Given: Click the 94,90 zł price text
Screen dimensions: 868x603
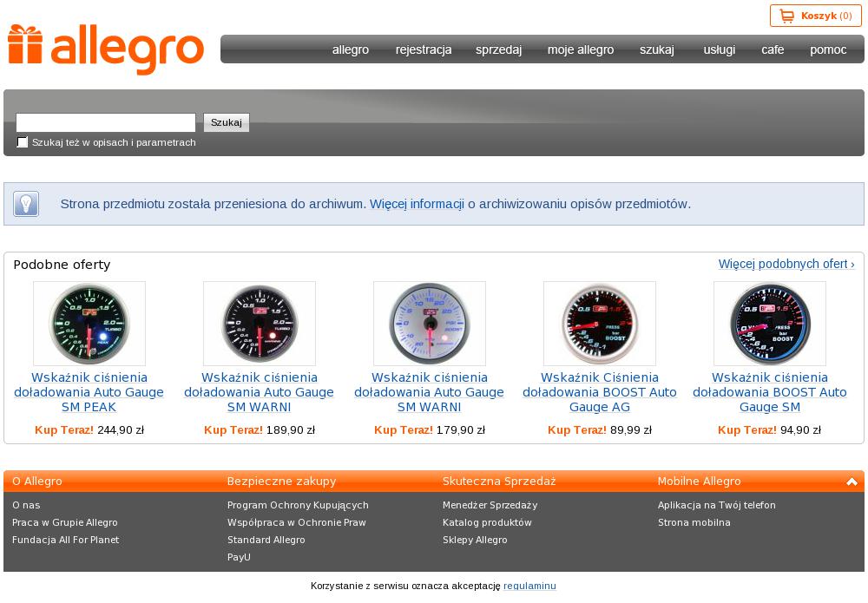Looking at the screenshot, I should 800,429.
